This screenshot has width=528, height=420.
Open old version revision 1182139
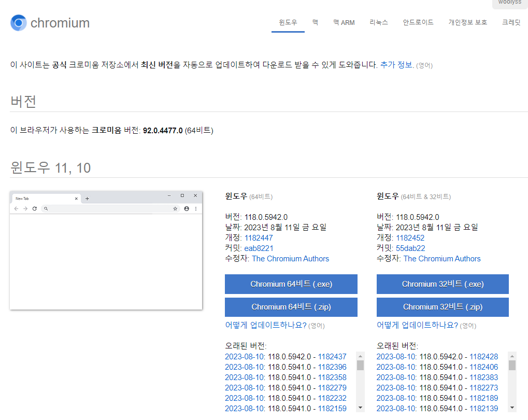483,409
